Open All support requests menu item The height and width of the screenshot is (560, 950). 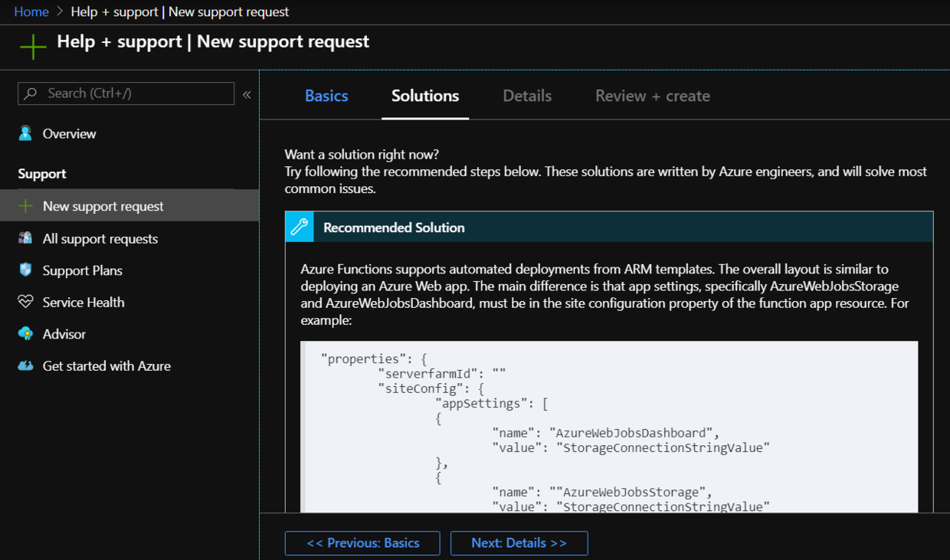[100, 239]
